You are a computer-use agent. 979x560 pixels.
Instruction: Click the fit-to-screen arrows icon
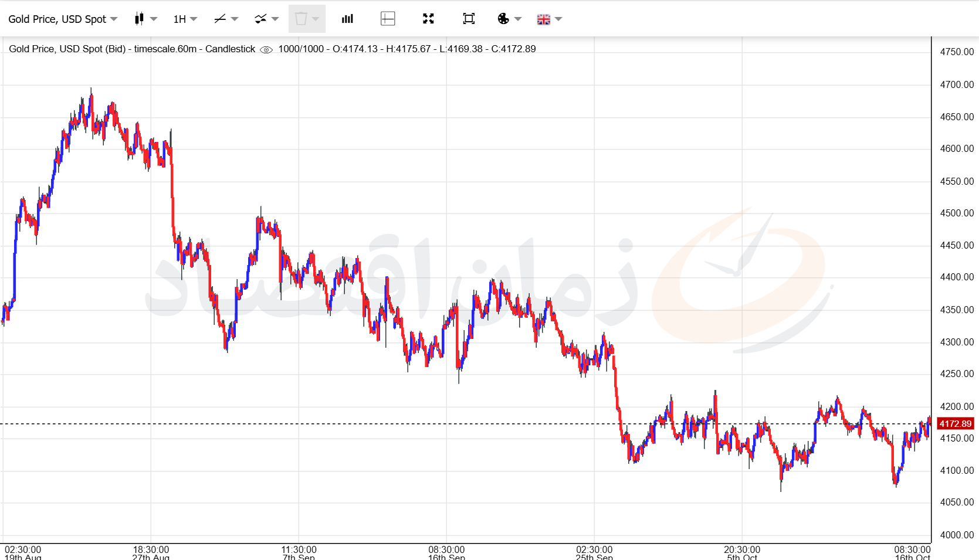point(428,19)
